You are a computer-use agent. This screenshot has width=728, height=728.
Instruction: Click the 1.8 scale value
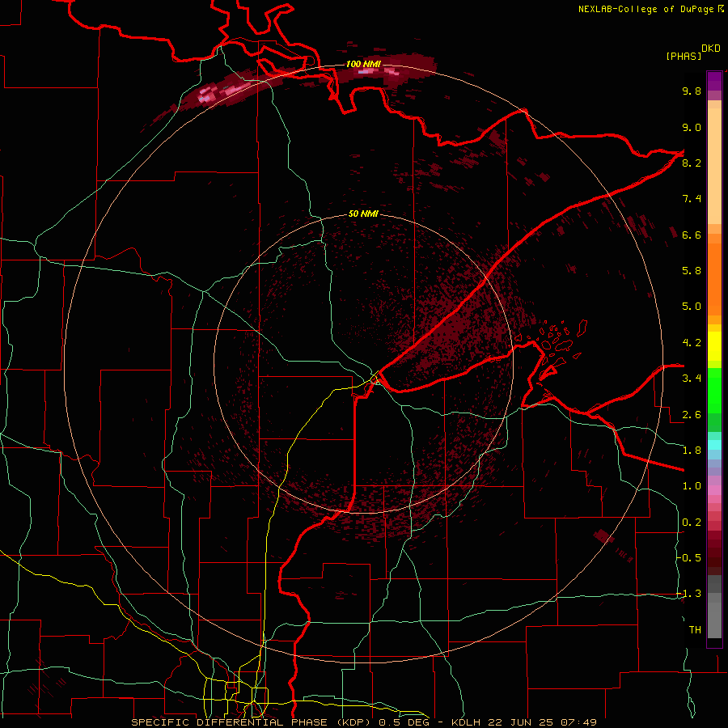point(692,451)
